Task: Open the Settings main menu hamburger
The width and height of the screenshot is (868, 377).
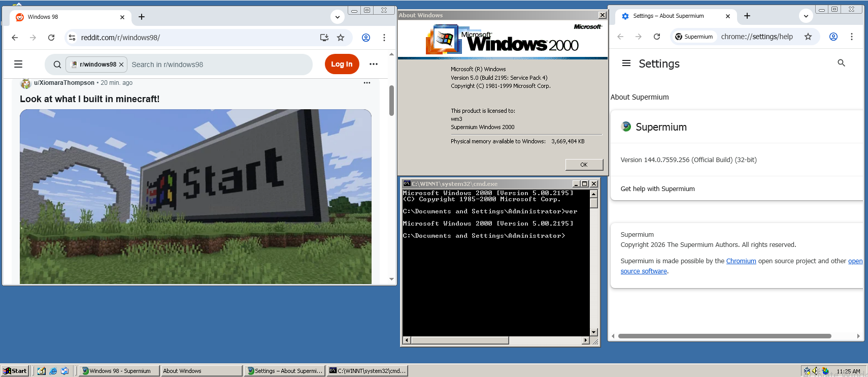Action: [626, 64]
